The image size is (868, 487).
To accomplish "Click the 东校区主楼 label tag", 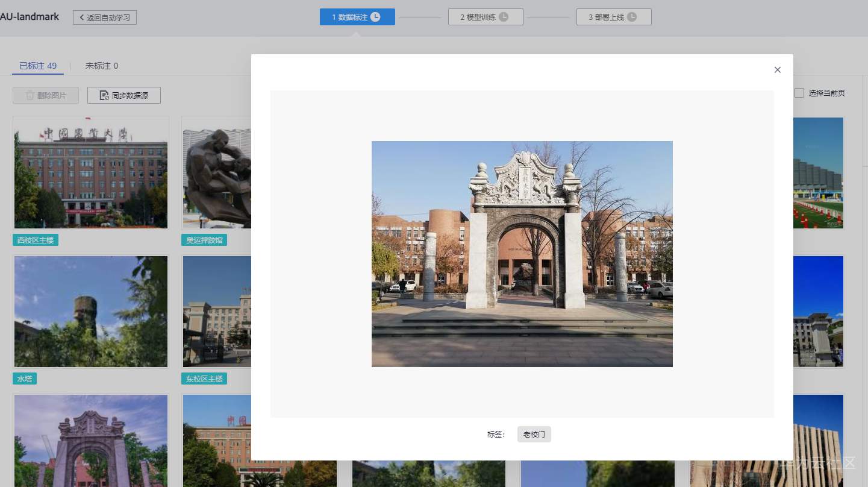I will tap(204, 379).
